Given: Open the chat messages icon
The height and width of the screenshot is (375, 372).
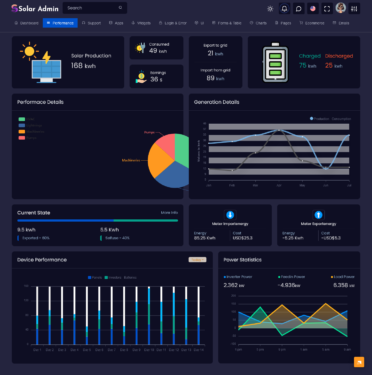Looking at the screenshot, I should click(x=299, y=9).
